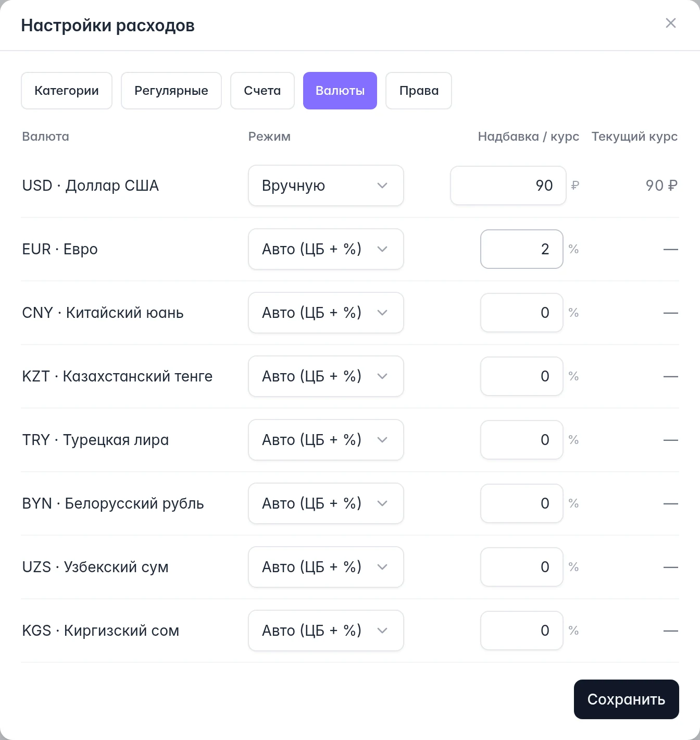Expand the KGS Киргизский сом mode dropdown
Viewport: 700px width, 740px height.
click(x=326, y=631)
